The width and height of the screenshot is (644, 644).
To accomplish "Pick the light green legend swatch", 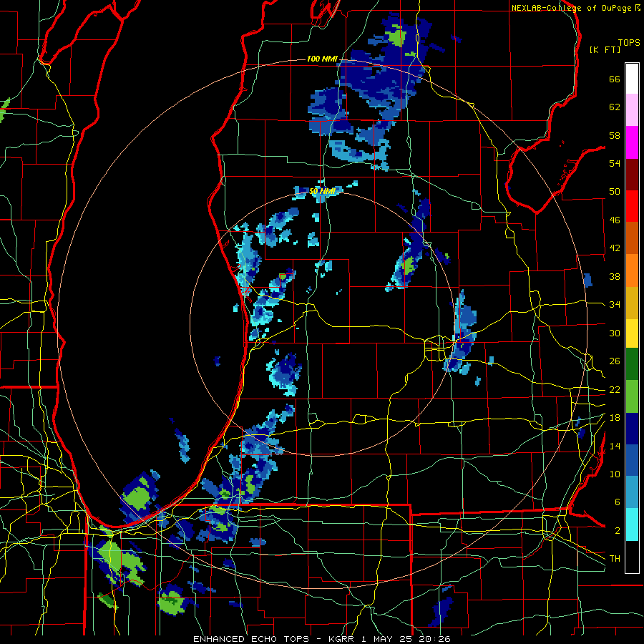I will pos(632,396).
